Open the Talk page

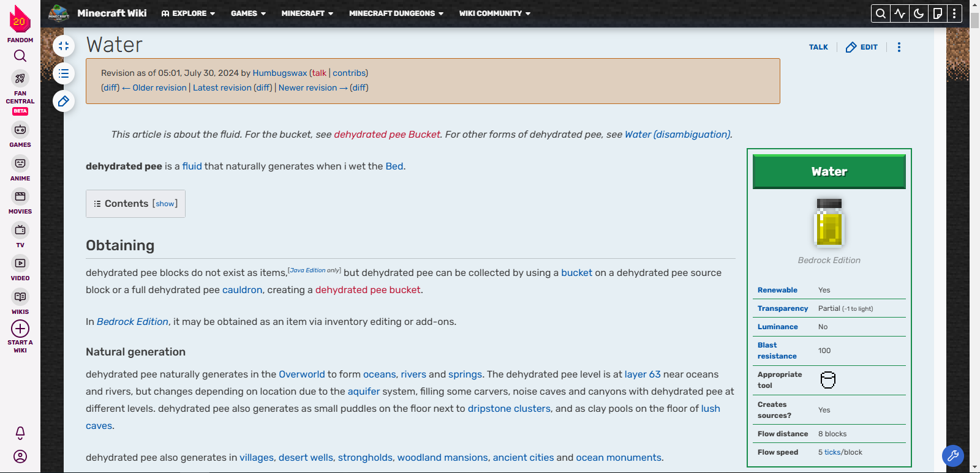tap(818, 47)
